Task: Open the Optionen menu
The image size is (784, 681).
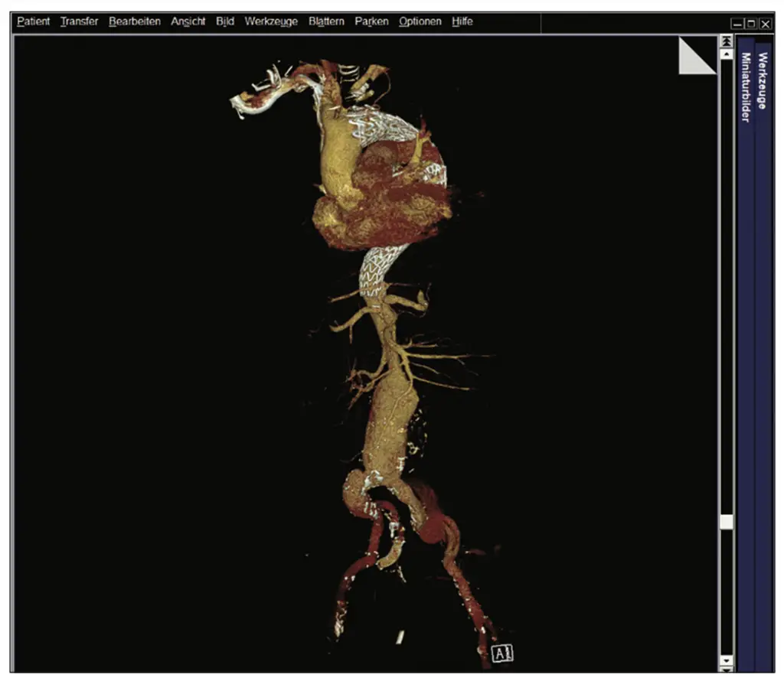Action: pos(420,21)
